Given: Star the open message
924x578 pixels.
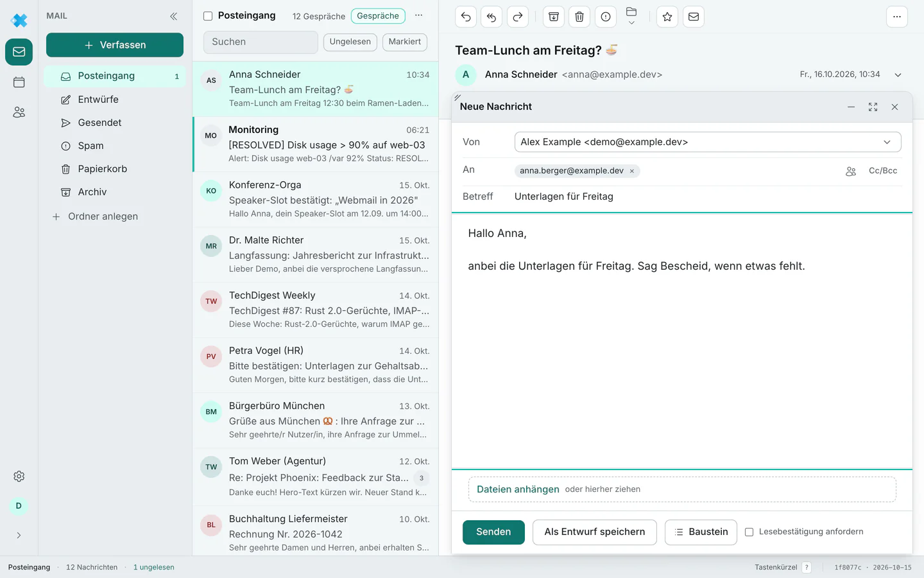Looking at the screenshot, I should pos(667,17).
